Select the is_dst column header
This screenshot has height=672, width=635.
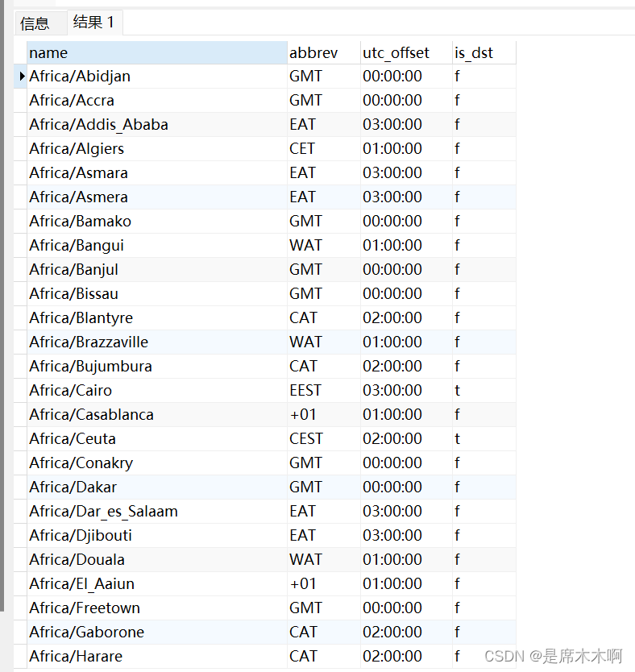pos(484,52)
